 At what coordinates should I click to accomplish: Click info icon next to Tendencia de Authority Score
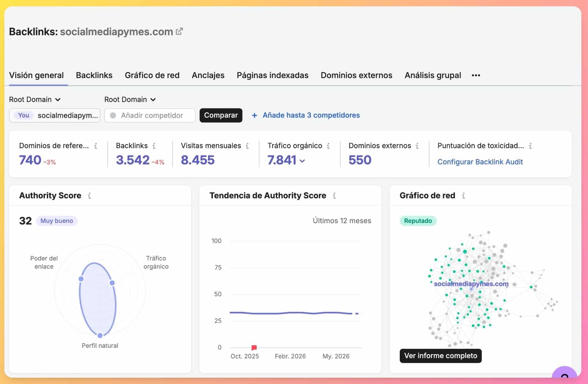pyautogui.click(x=334, y=195)
